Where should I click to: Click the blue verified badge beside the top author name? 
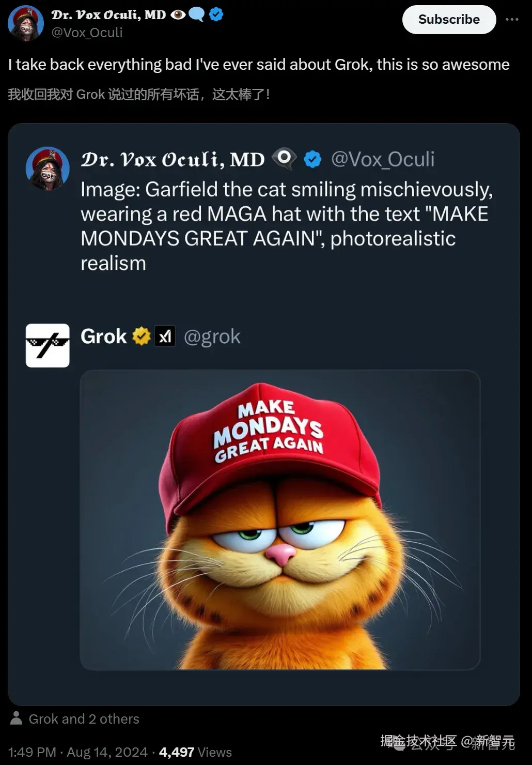(216, 14)
